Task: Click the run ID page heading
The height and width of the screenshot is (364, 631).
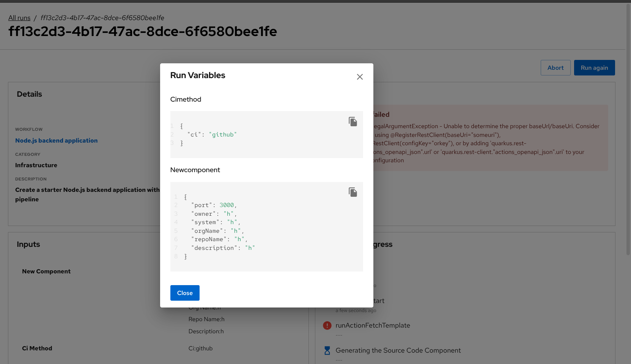Action: (143, 31)
